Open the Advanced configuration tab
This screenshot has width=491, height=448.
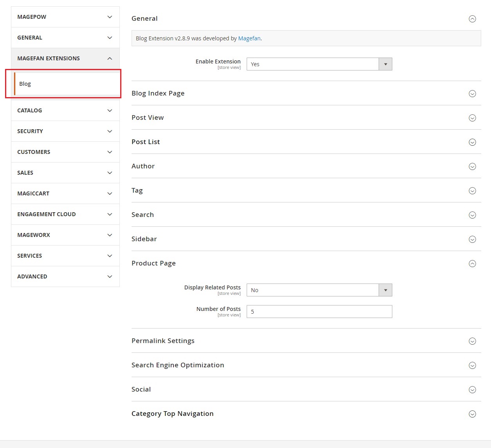(x=65, y=276)
